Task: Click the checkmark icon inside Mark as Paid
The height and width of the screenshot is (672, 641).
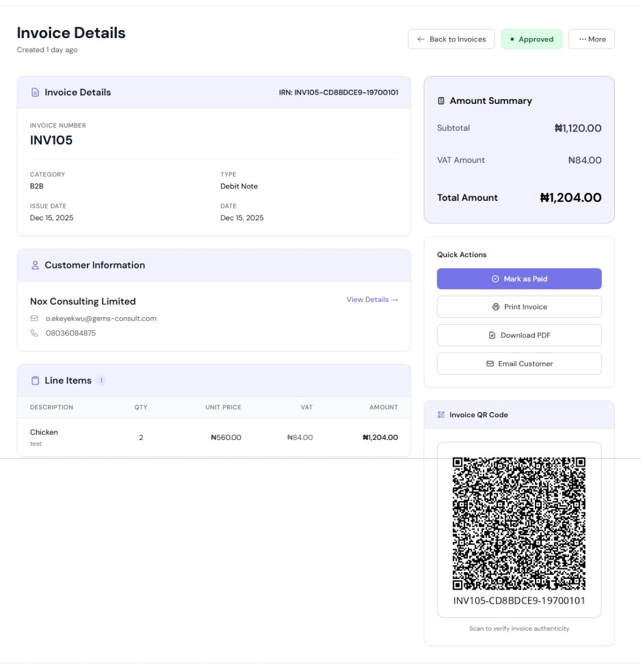Action: click(x=495, y=279)
